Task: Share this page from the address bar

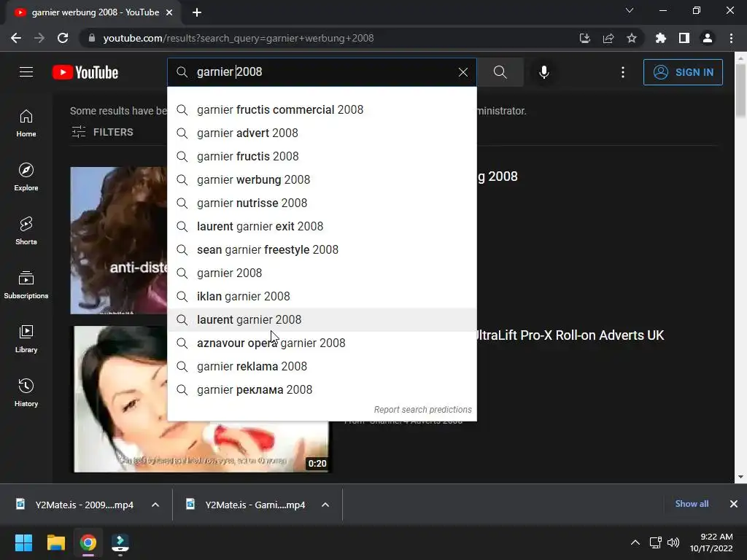Action: 608,38
